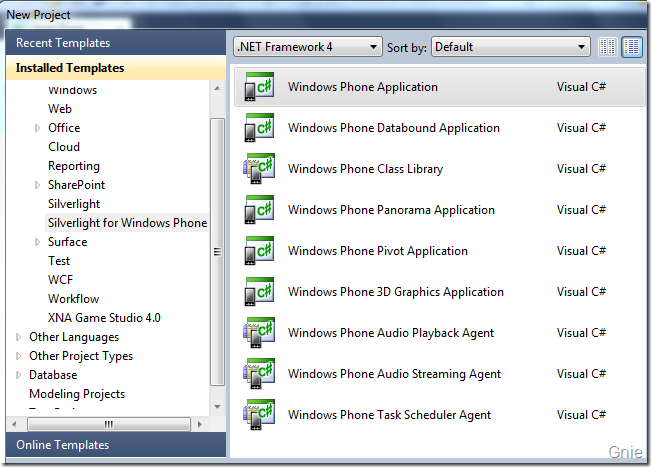The image size is (651, 467).
Task: Select XNA Game Studio 4.0 category
Action: pyautogui.click(x=104, y=318)
